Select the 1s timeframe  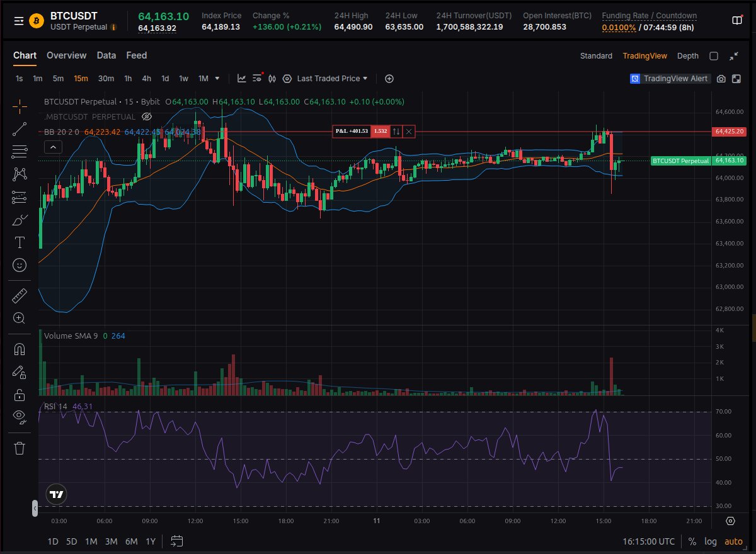coord(19,79)
